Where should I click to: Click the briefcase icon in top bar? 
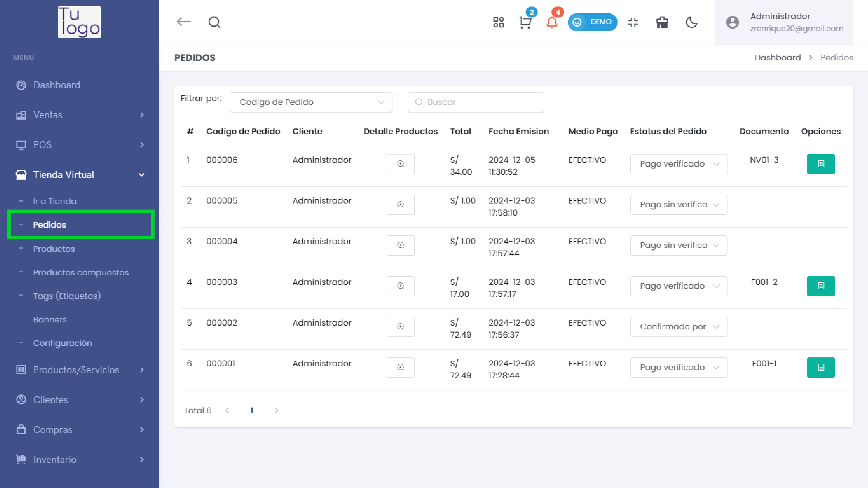pyautogui.click(x=662, y=23)
